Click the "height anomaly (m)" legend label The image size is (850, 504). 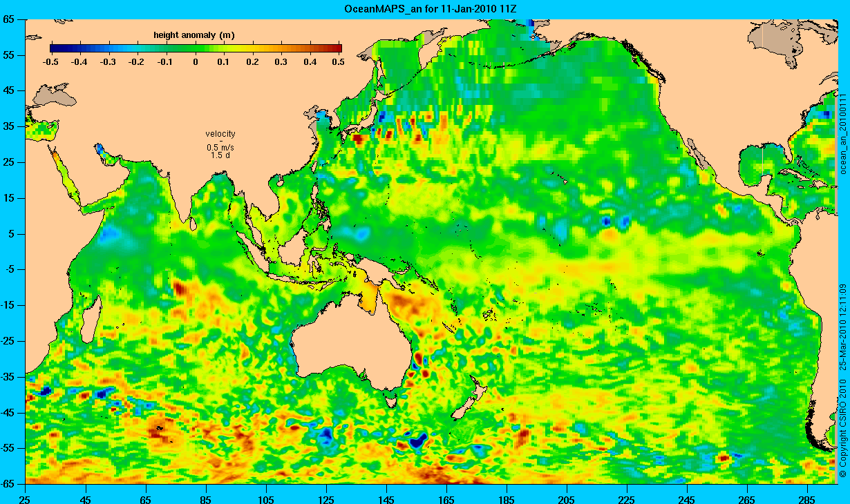point(193,35)
